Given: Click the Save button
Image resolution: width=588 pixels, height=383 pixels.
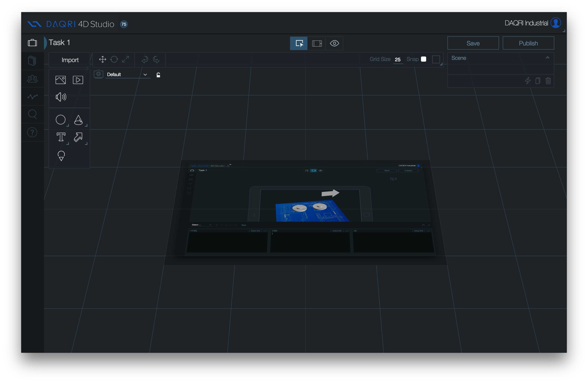Looking at the screenshot, I should pos(473,43).
